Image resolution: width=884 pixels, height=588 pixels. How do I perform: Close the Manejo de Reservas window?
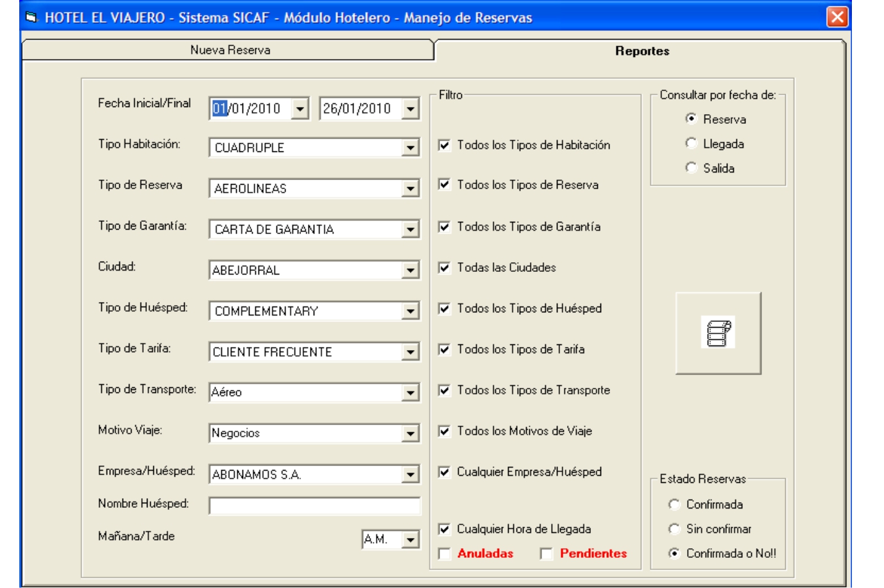pyautogui.click(x=837, y=17)
